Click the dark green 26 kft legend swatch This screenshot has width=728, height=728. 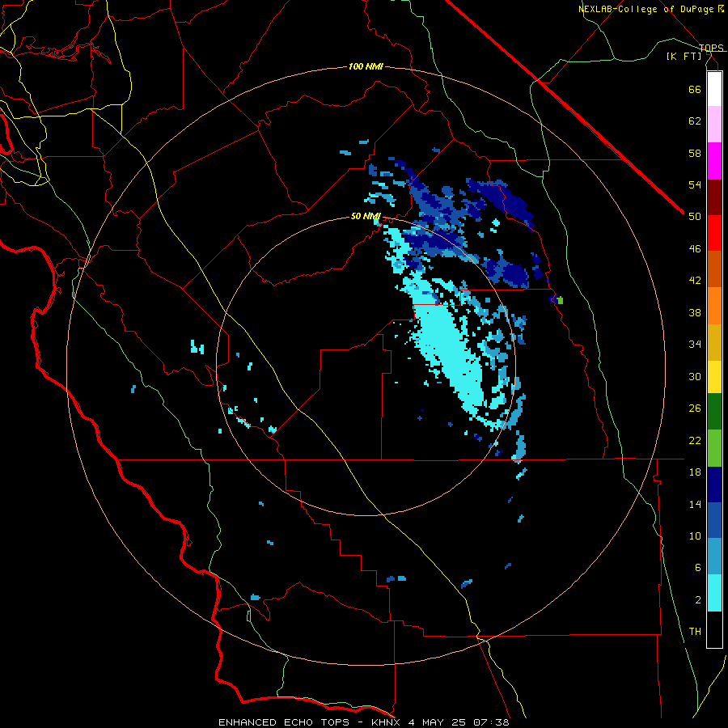(x=714, y=412)
